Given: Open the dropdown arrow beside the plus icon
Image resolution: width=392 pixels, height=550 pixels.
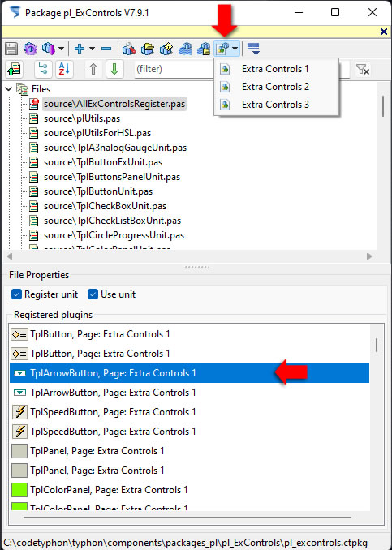Looking at the screenshot, I should click(92, 49).
